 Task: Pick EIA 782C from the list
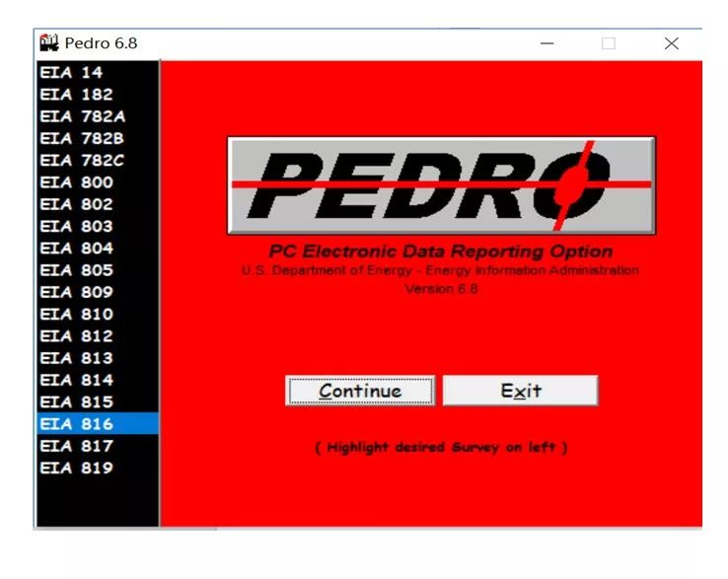coord(98,160)
